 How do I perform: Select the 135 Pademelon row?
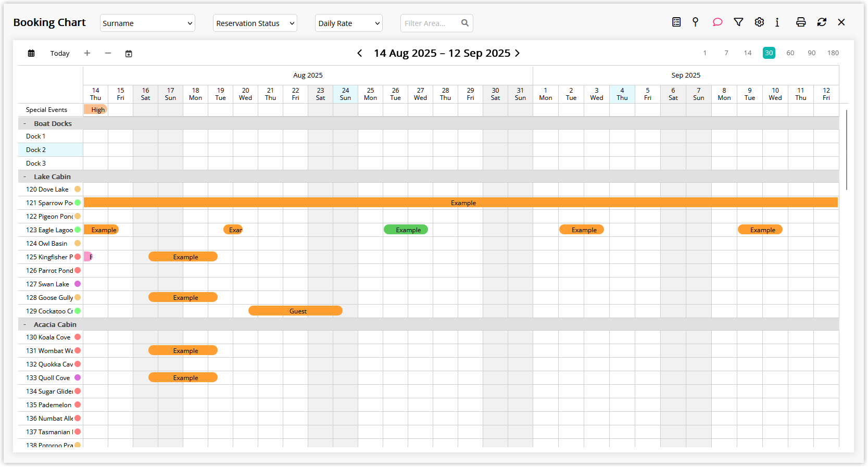click(51, 405)
